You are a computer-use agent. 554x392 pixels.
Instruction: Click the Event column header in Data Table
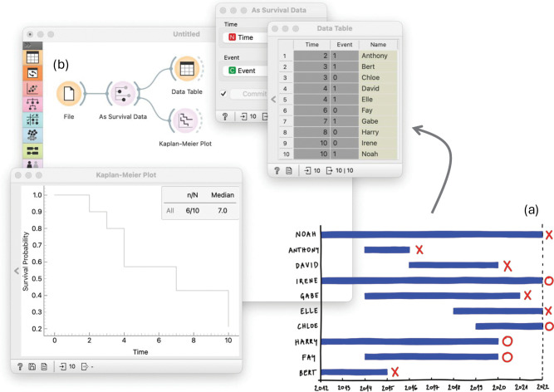coord(345,45)
